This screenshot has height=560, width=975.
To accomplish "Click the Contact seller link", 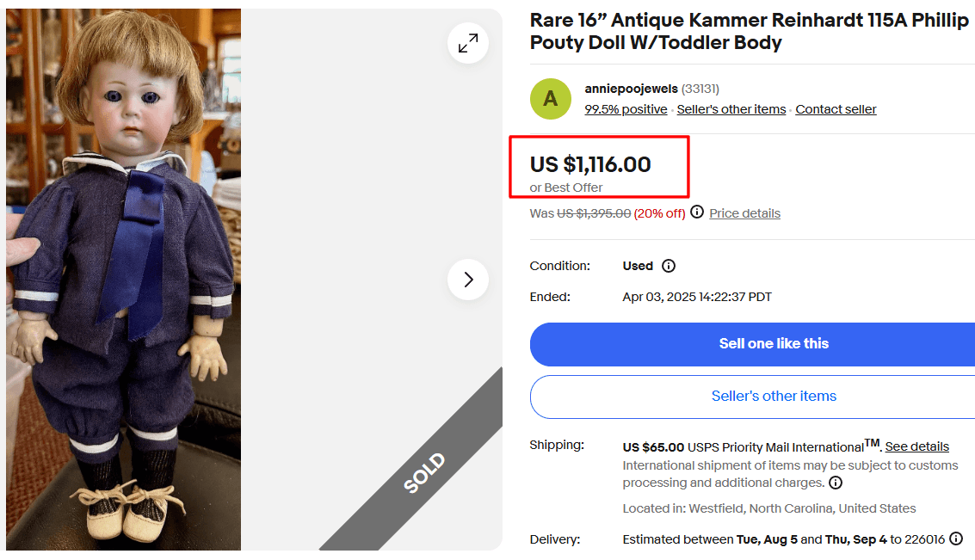I will [x=836, y=109].
